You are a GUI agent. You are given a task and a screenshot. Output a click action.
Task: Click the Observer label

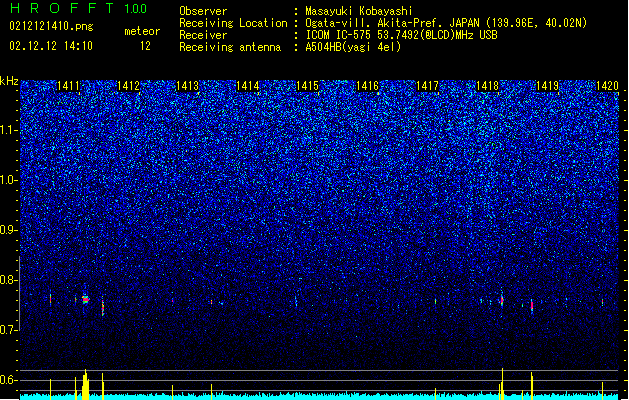tap(203, 11)
